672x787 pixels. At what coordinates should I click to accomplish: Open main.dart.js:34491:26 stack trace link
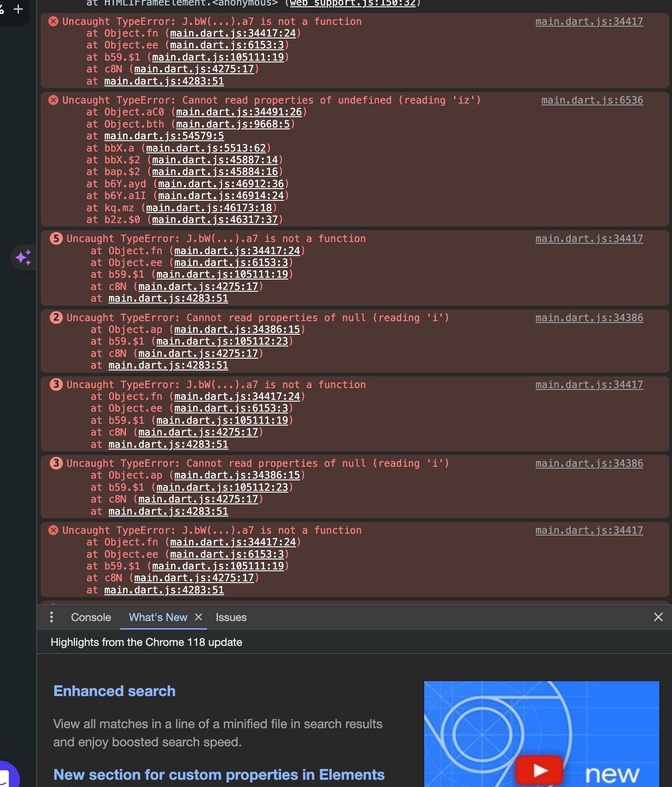click(239, 112)
